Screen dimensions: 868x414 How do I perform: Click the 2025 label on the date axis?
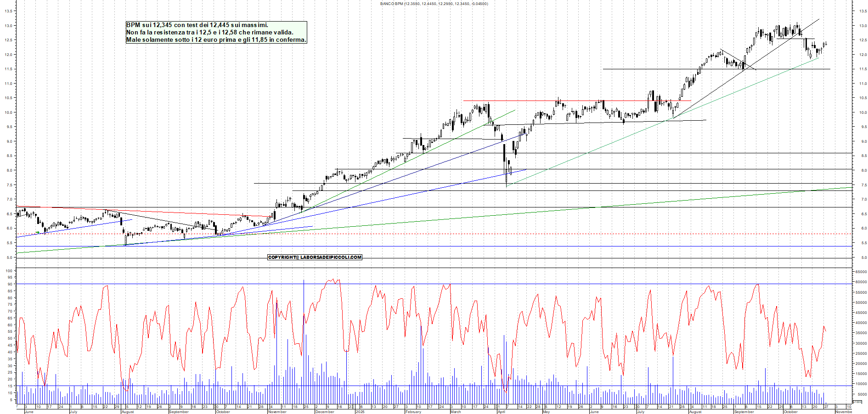pos(360,411)
